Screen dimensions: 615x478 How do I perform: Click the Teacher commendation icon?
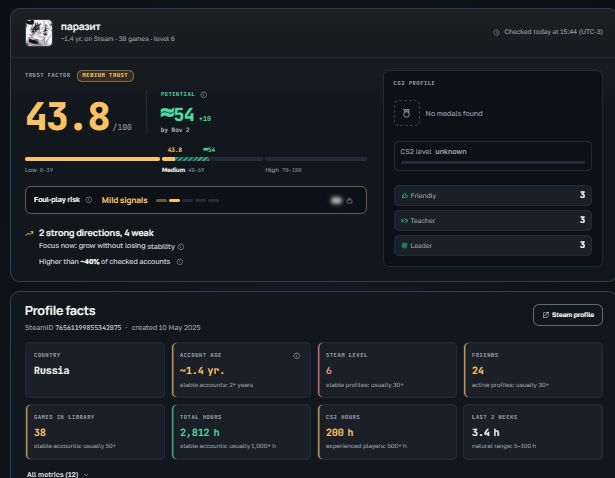[x=404, y=220]
